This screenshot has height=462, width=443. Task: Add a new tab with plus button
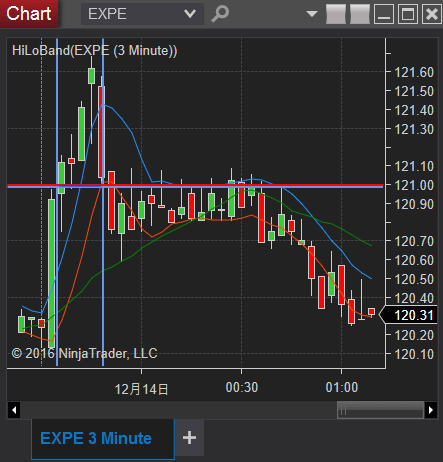[x=189, y=438]
